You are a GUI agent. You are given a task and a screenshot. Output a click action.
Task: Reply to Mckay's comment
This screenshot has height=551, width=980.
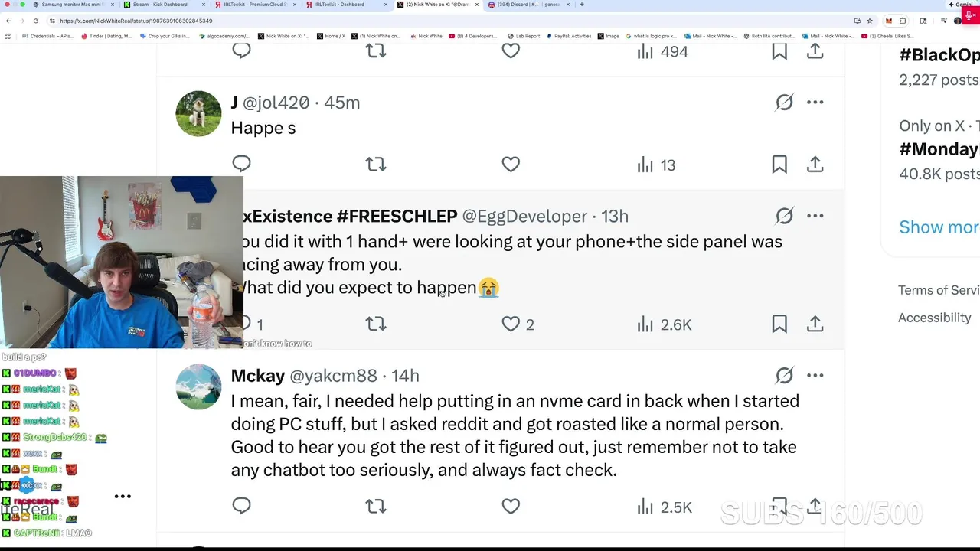point(241,507)
